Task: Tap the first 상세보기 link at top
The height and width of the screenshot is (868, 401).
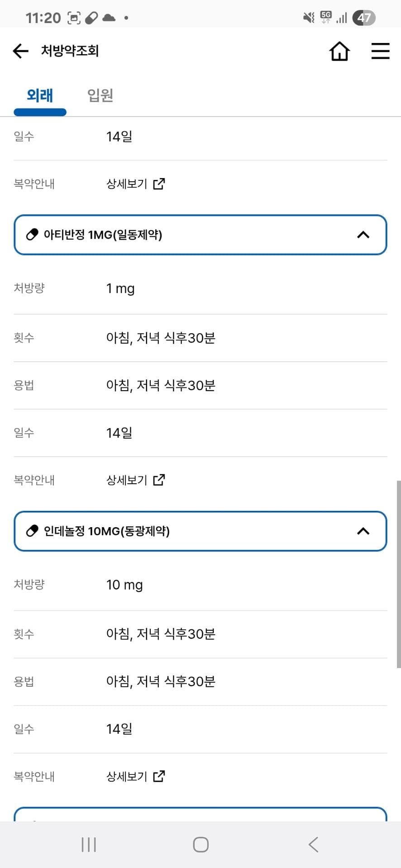Action: click(x=127, y=184)
